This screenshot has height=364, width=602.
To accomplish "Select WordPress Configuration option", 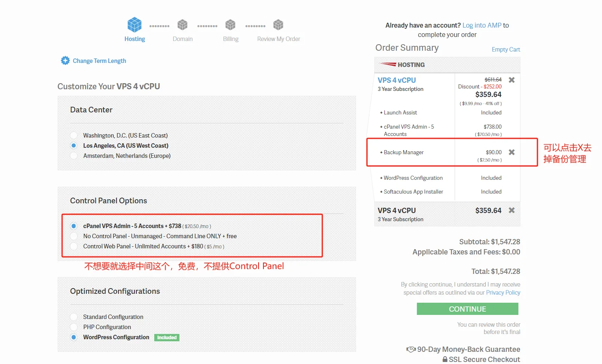I will tap(73, 337).
